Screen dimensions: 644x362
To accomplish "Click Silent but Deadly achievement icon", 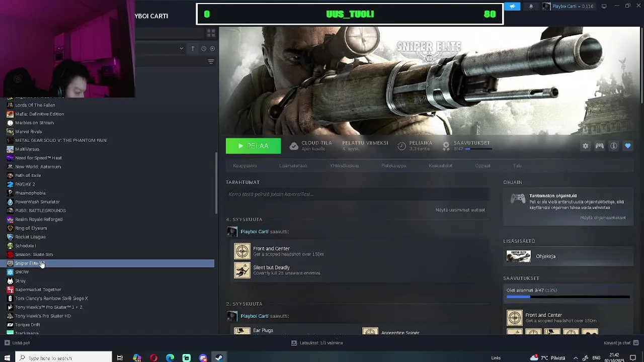I will (x=242, y=270).
